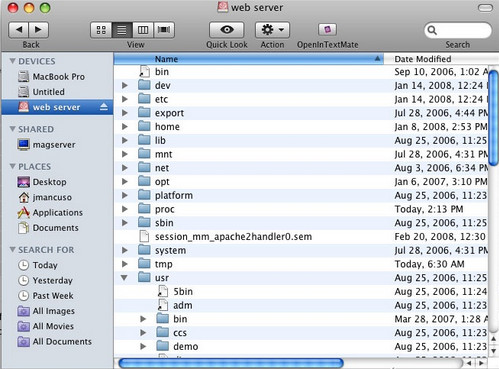Click the OpenInTextMate toolbar icon

pyautogui.click(x=327, y=30)
